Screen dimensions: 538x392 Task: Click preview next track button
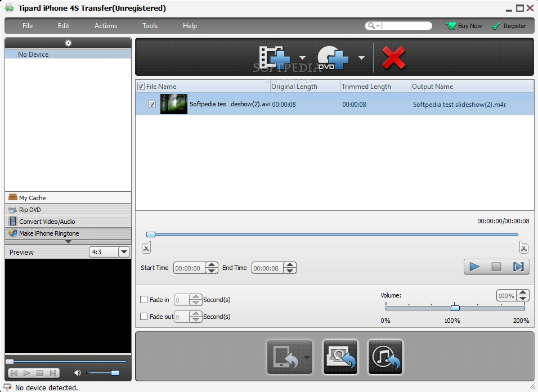pos(52,373)
